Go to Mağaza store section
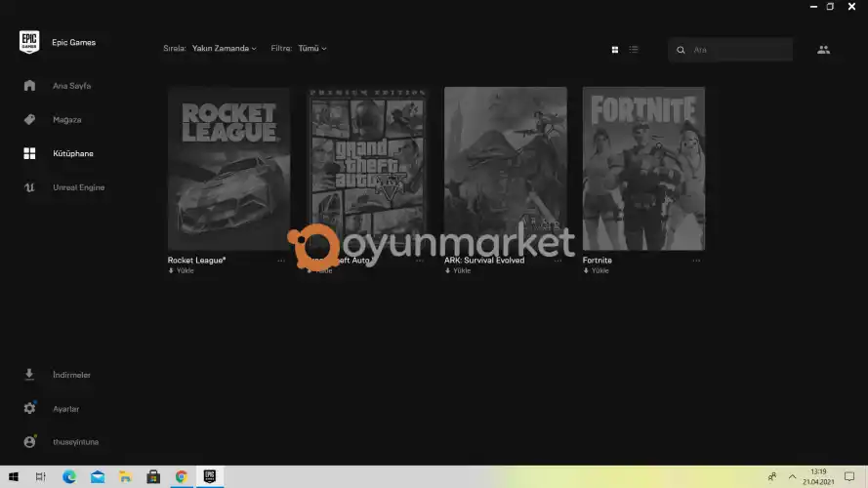This screenshot has width=868, height=488. tap(66, 120)
